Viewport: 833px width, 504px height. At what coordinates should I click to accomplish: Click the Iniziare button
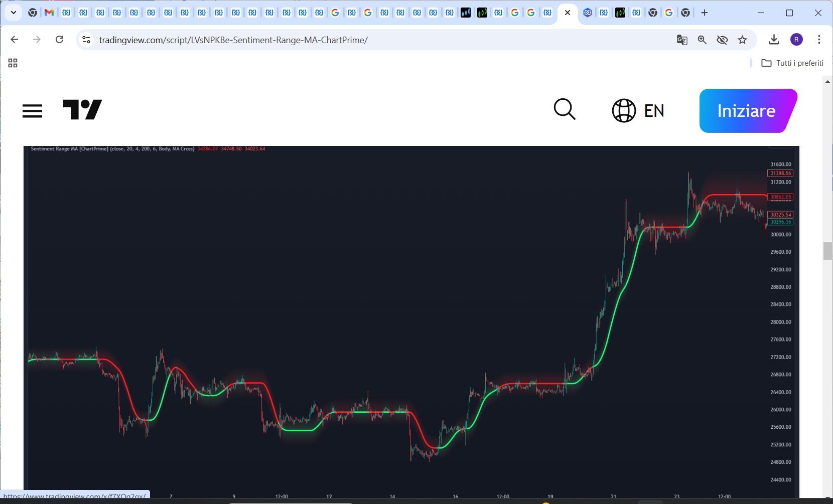tap(748, 111)
